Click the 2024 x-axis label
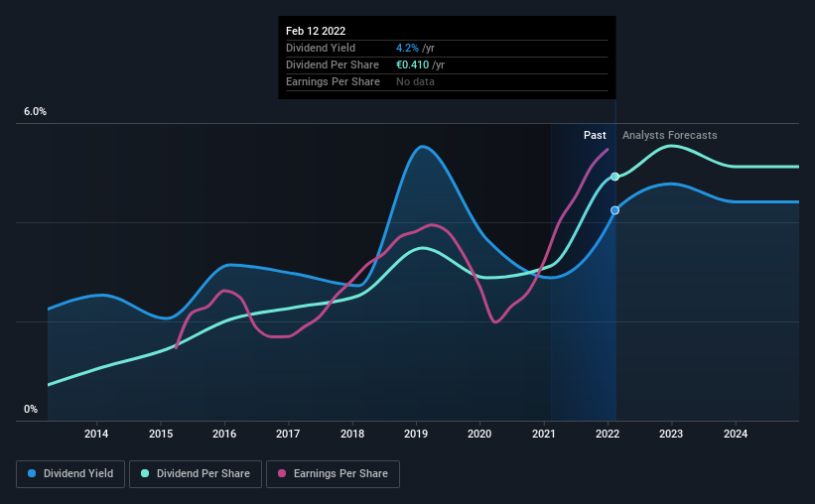 (x=736, y=434)
